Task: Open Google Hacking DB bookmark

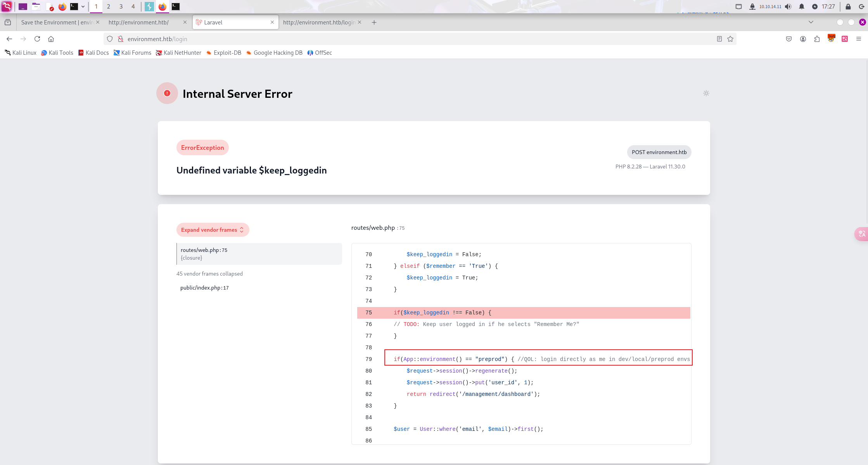Action: pos(274,53)
